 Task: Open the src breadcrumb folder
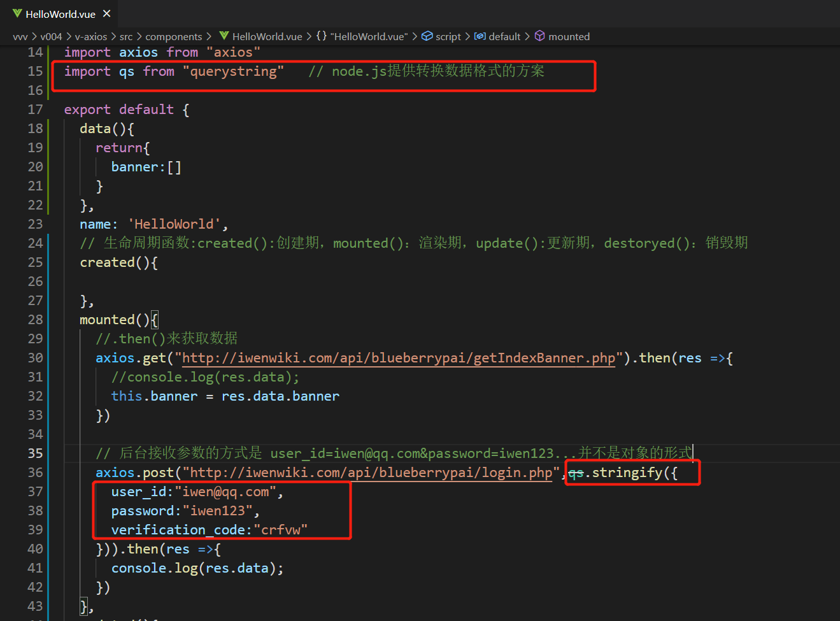tap(126, 37)
